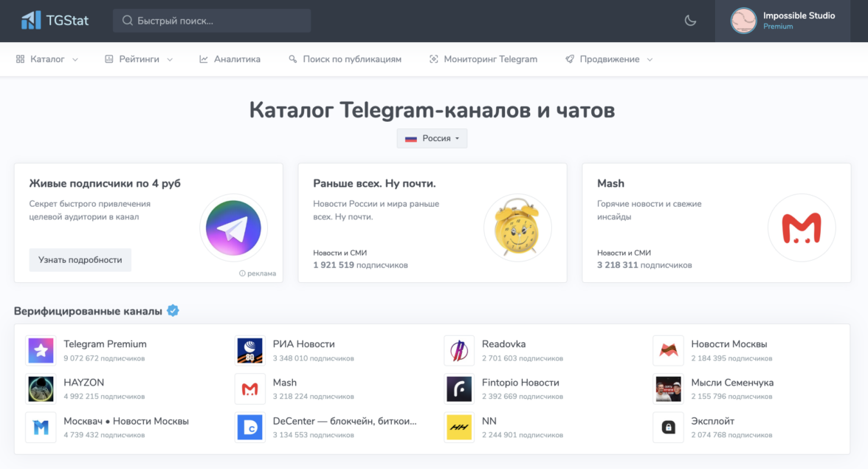Screen dimensions: 868x469
Task: Open DeCenter — блокчейн channel
Action: coord(345,421)
